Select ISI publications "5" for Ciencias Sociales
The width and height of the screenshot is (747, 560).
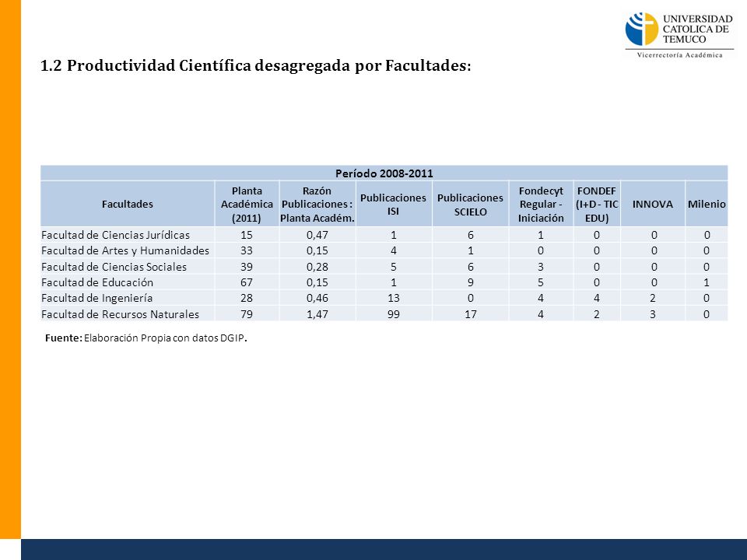(394, 267)
